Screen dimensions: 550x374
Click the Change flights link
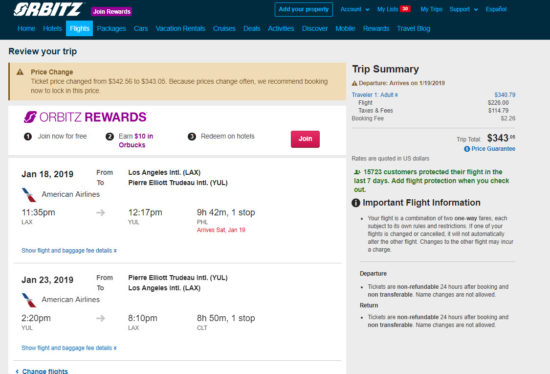click(x=42, y=371)
